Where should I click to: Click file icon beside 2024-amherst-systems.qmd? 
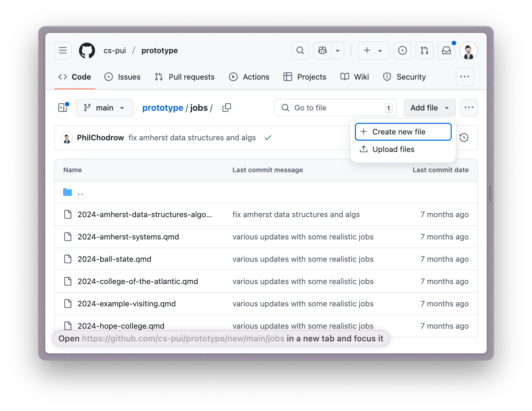click(68, 237)
